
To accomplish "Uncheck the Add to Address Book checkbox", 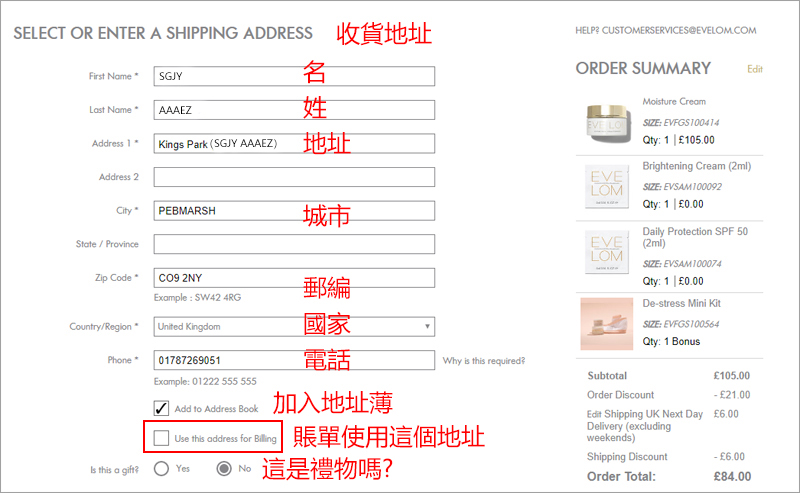I will (161, 408).
